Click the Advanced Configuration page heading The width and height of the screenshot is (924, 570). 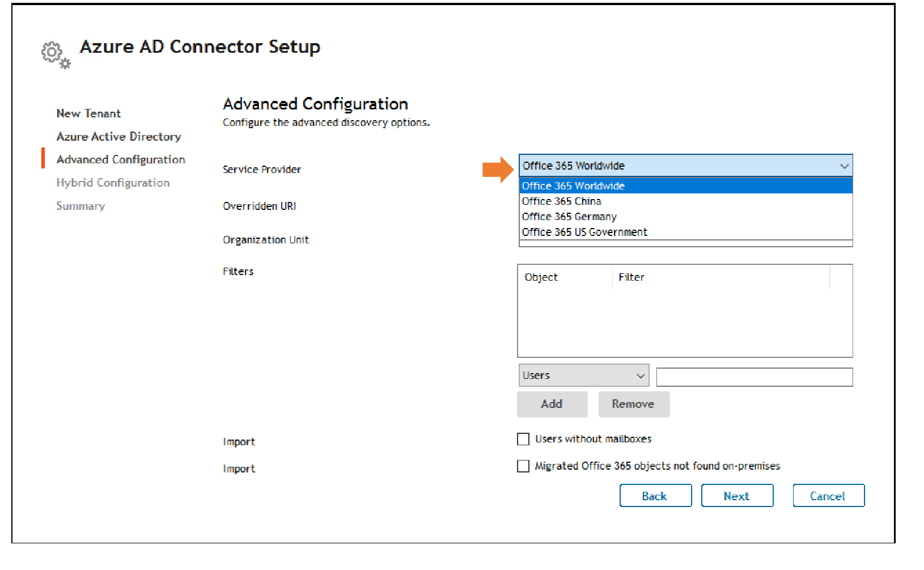[x=315, y=104]
